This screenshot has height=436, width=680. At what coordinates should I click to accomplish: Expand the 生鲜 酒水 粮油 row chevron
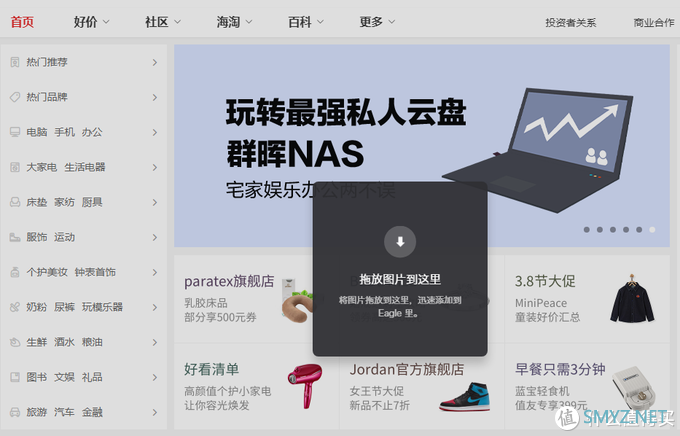[155, 342]
